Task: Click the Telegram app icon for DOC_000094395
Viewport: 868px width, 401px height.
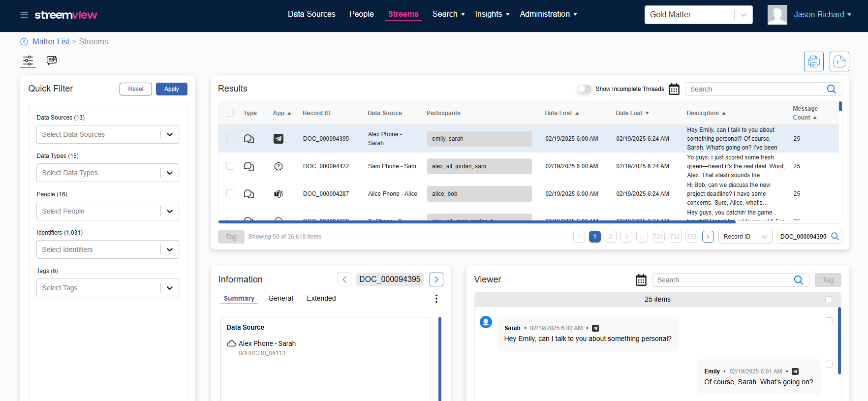Action: pos(279,139)
